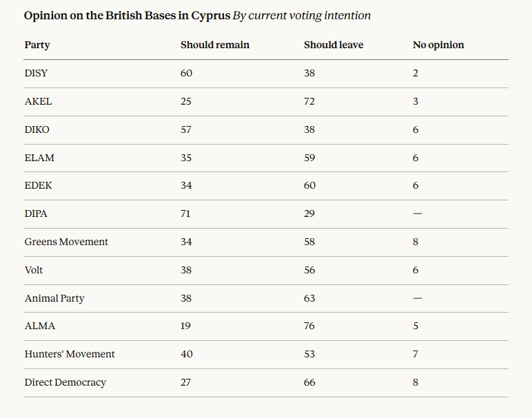Select the EDEK party name
The width and height of the screenshot is (532, 418).
[38, 186]
